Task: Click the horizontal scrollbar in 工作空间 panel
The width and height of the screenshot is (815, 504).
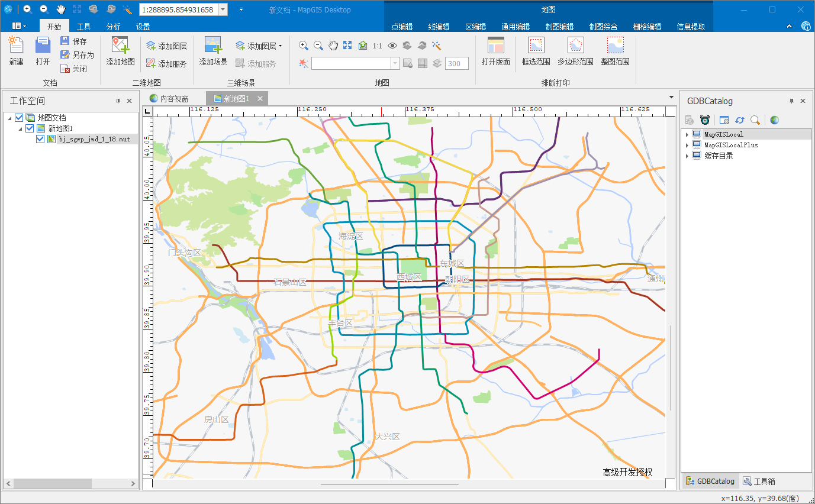Action: click(53, 483)
